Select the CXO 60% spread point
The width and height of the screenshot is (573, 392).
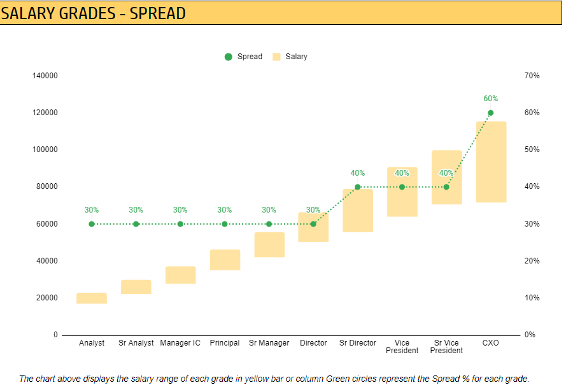(491, 113)
